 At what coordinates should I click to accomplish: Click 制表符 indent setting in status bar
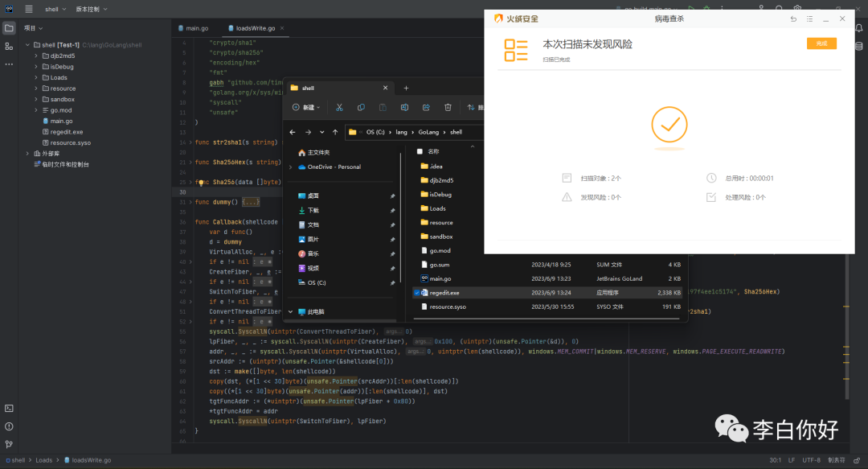tap(837, 460)
